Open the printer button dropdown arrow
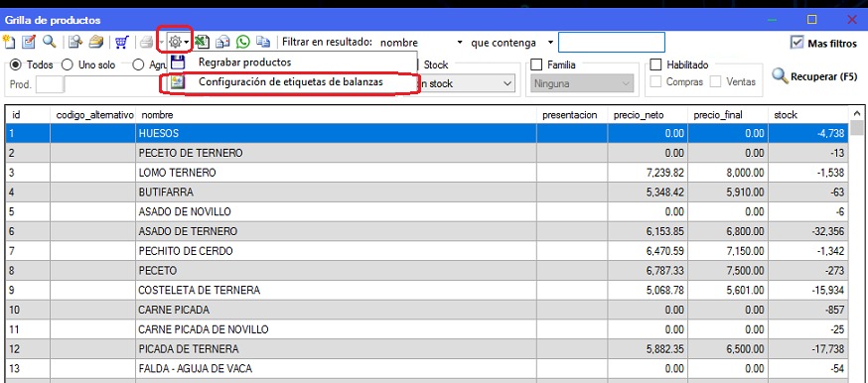The image size is (868, 383). pyautogui.click(x=161, y=43)
